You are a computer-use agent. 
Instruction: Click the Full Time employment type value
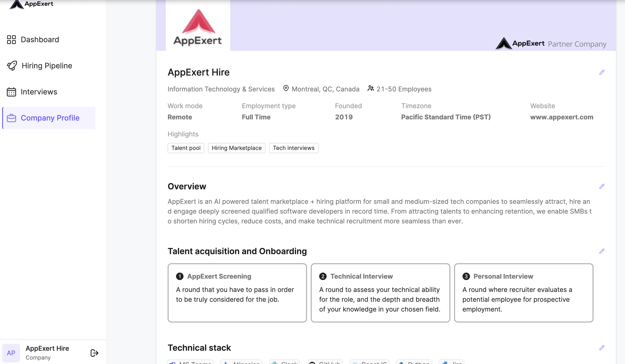[x=256, y=117]
